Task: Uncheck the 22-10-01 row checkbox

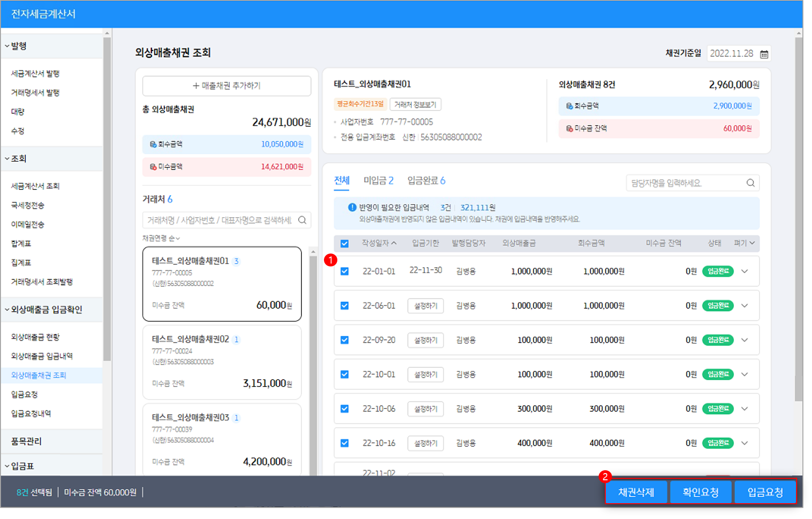Action: [x=345, y=375]
